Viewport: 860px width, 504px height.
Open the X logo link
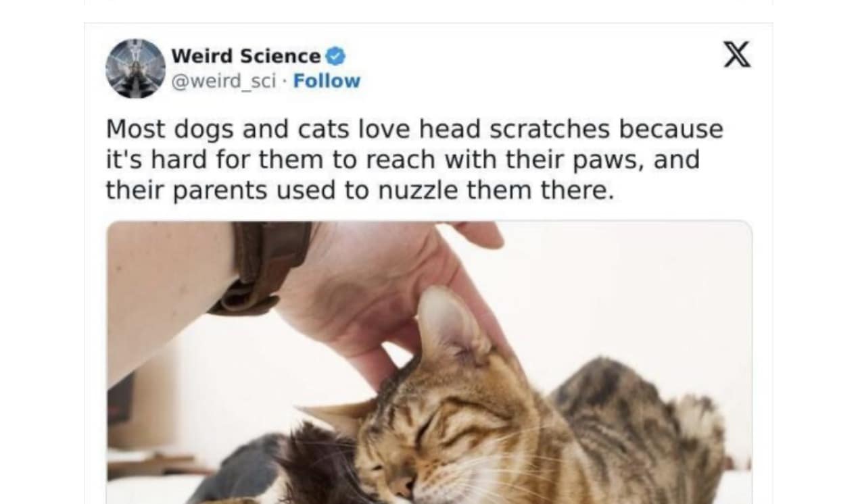[x=736, y=54]
